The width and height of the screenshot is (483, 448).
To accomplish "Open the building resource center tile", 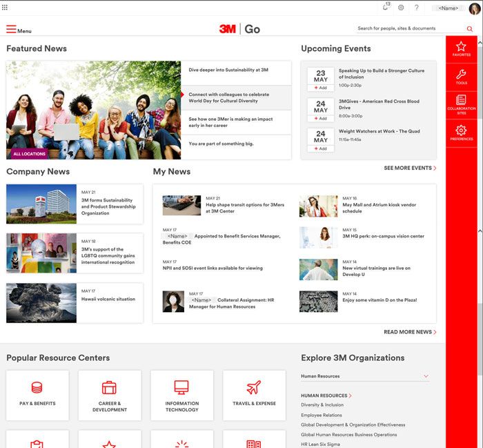I will [x=254, y=440].
